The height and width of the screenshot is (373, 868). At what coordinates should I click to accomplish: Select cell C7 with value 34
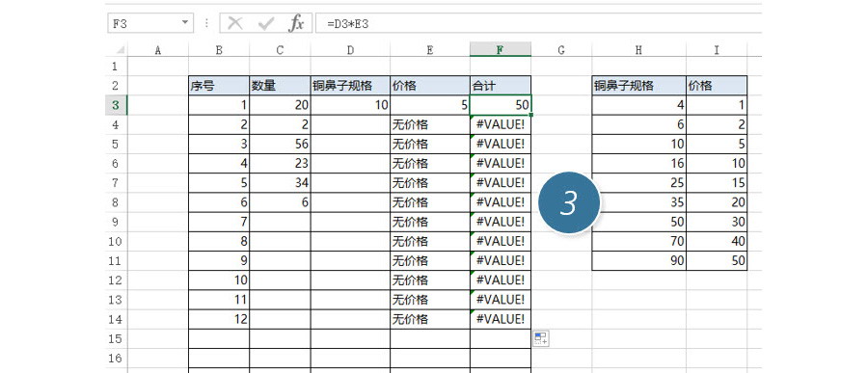click(x=280, y=182)
